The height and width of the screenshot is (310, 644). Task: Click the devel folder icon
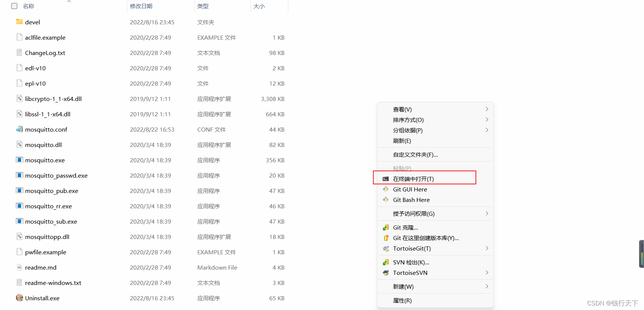click(x=19, y=22)
